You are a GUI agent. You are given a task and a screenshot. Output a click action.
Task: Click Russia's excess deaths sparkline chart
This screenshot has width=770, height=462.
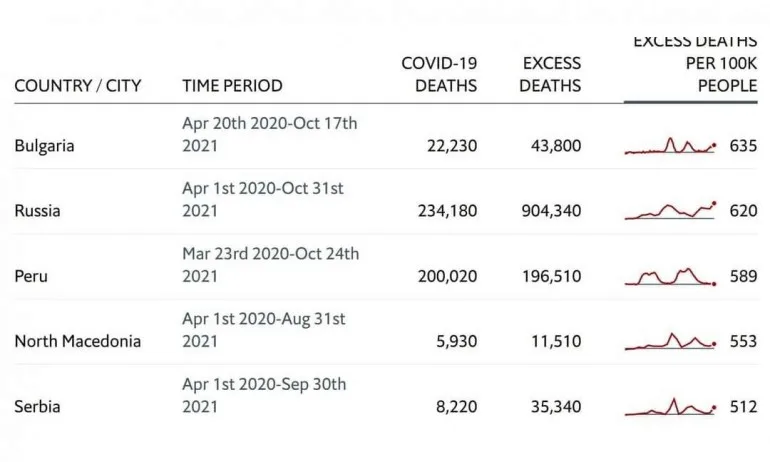670,210
